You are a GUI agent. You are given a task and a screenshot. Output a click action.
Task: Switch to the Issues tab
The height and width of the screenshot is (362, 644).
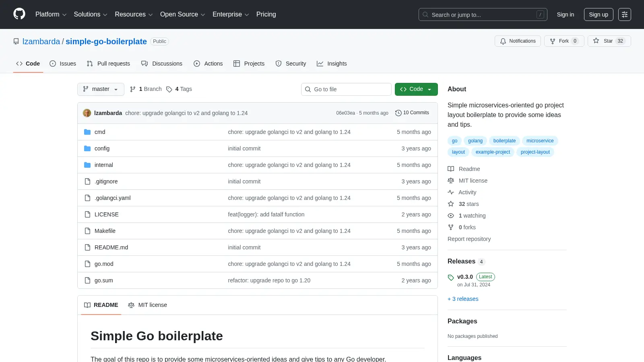click(63, 64)
